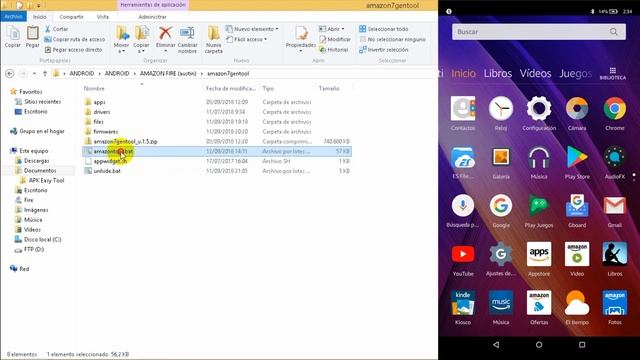The height and width of the screenshot is (360, 640).
Task: Select Grupo en el hogar
Action: pyautogui.click(x=42, y=131)
